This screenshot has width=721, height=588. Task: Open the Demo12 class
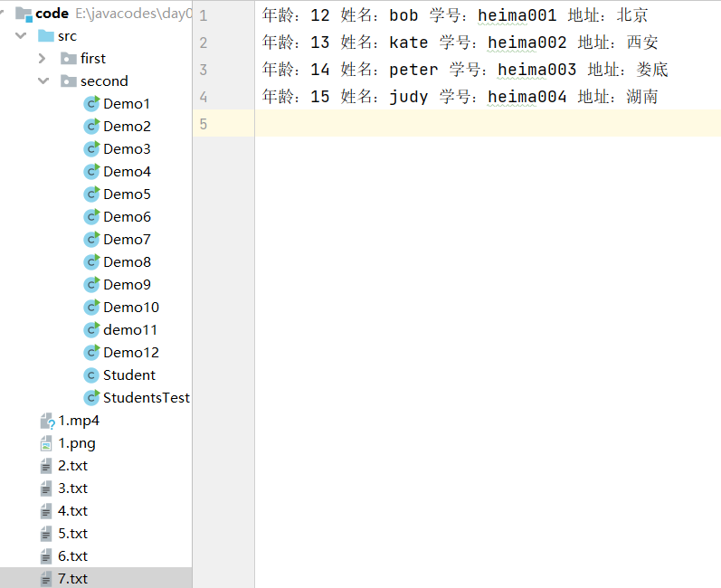(131, 352)
